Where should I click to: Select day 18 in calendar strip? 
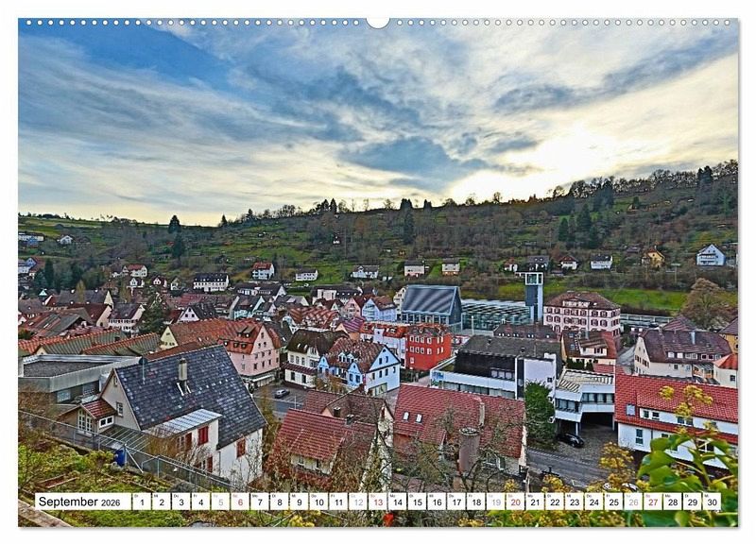476,502
